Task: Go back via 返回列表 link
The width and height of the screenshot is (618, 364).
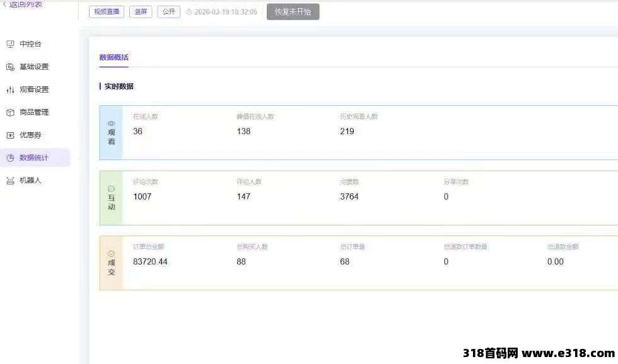Action: (x=23, y=4)
